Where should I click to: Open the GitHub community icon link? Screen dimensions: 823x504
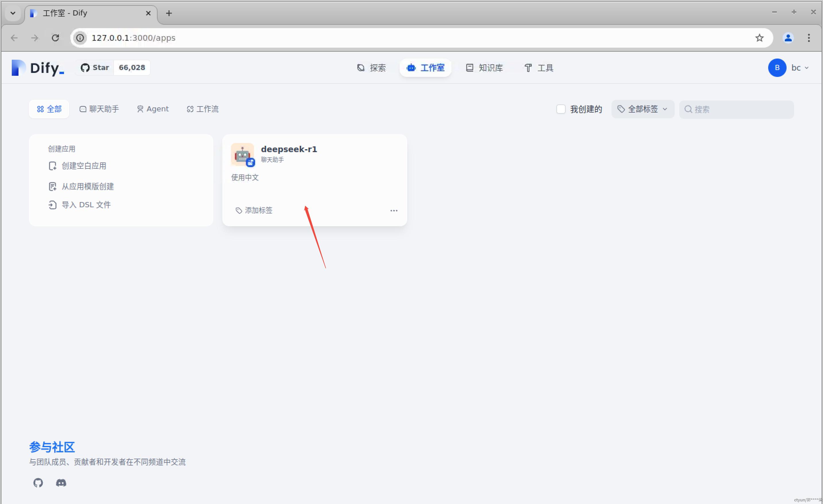tap(38, 483)
